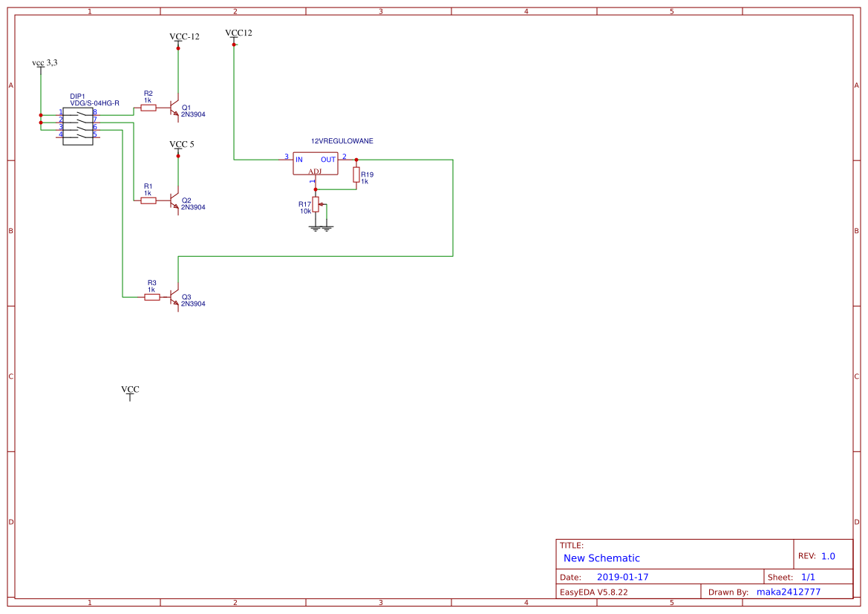This screenshot has height=614, width=868.
Task: Click the 12VREGULOWANE label text
Action: tap(342, 141)
